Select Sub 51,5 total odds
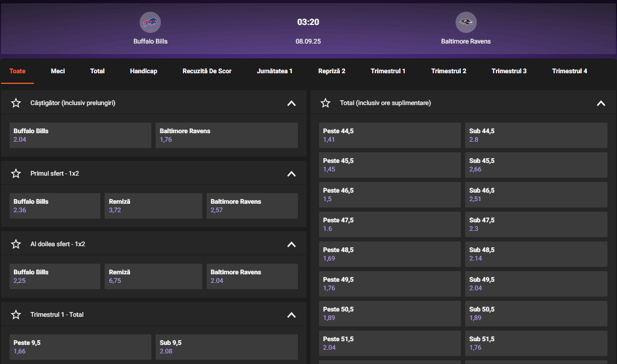This screenshot has height=364, width=617. click(x=536, y=343)
